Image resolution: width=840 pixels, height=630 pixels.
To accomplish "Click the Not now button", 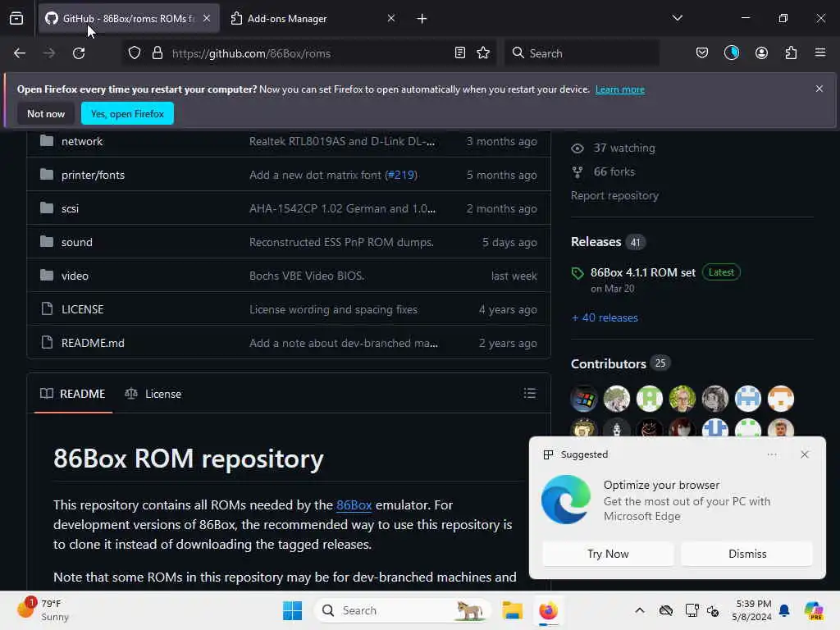I will (46, 113).
